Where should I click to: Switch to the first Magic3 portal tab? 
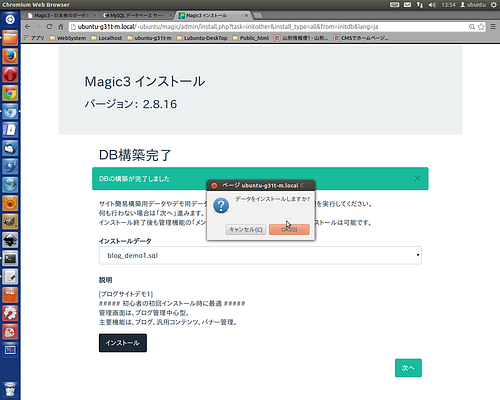tap(61, 15)
